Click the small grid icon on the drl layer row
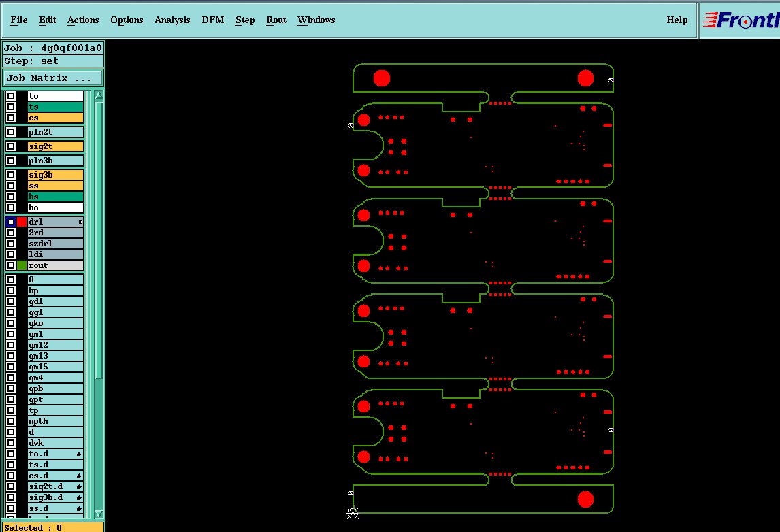 coord(80,222)
